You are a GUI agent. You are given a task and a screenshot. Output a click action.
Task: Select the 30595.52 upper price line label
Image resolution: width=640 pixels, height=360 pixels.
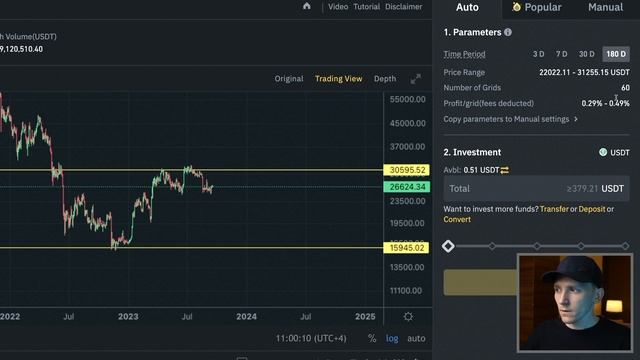407,170
